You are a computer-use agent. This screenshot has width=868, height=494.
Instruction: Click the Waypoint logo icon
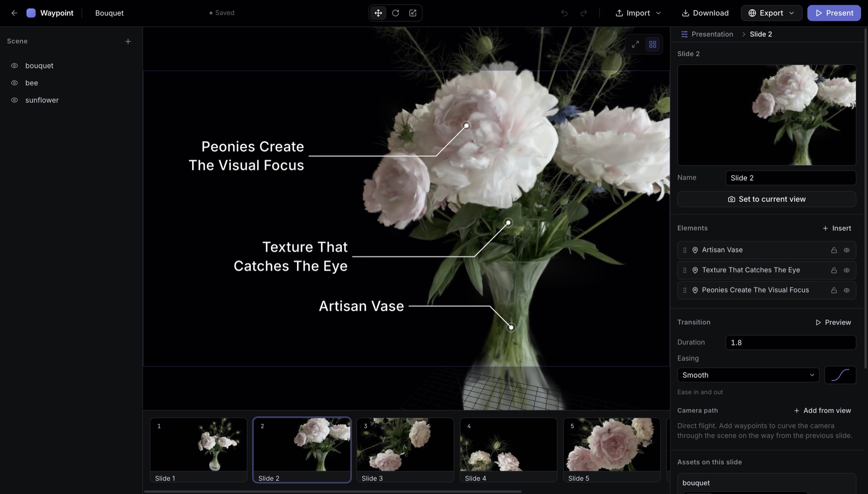tap(31, 13)
